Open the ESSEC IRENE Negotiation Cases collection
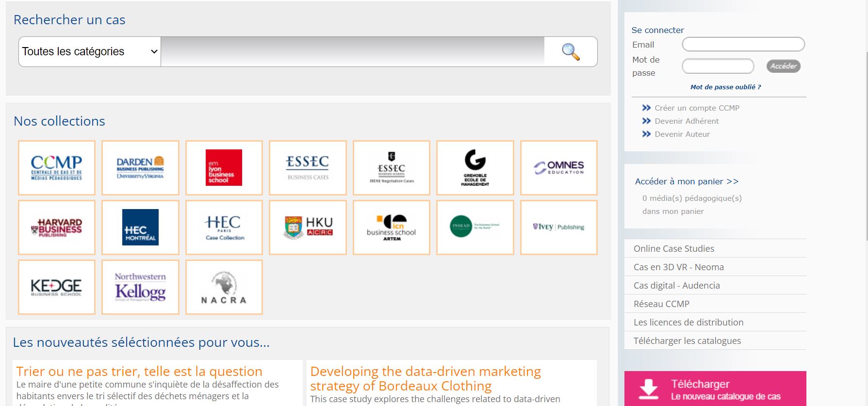 click(392, 168)
